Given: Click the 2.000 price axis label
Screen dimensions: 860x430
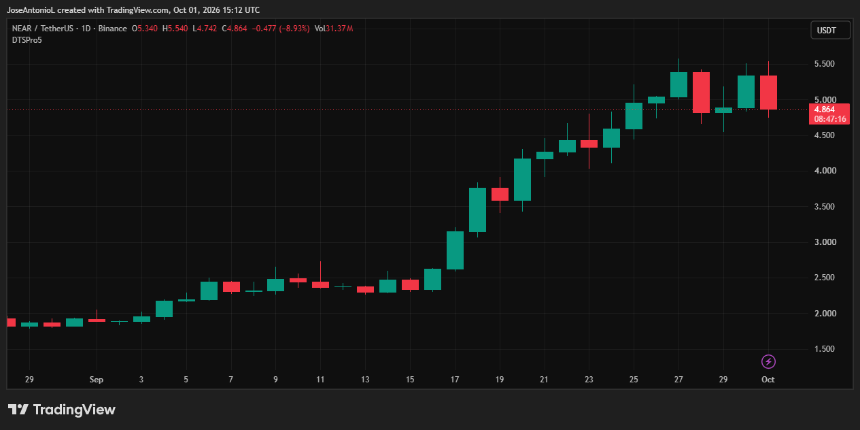Looking at the screenshot, I should point(825,314).
